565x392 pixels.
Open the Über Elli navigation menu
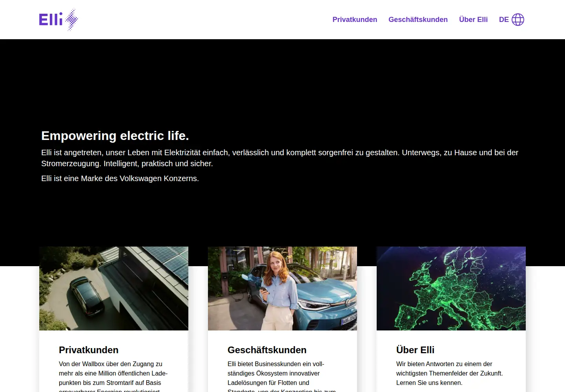pyautogui.click(x=473, y=20)
